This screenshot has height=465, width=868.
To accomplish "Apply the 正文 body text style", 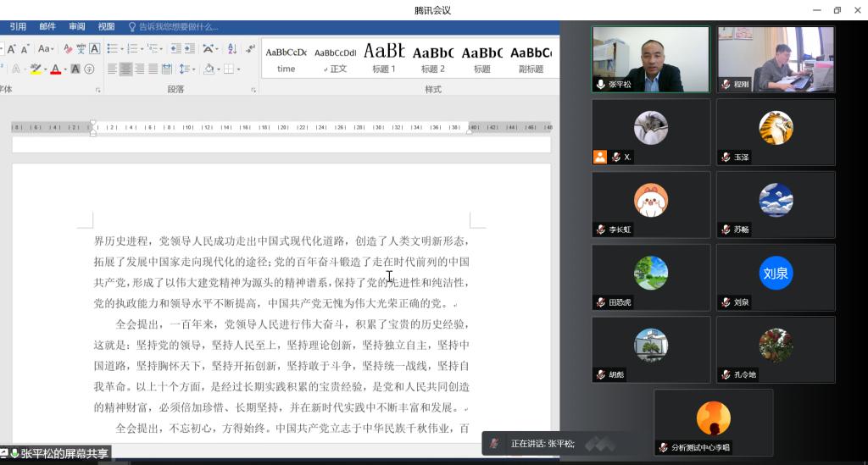I will (336, 58).
